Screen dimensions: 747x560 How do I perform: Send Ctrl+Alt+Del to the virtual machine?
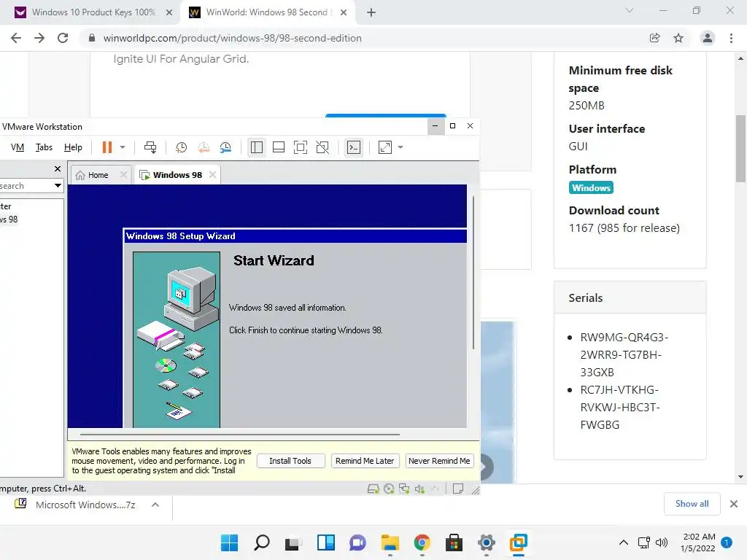click(150, 147)
